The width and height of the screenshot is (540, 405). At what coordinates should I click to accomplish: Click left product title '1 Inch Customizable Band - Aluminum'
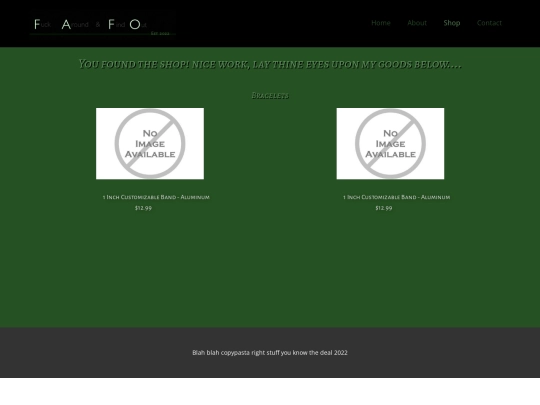(156, 197)
